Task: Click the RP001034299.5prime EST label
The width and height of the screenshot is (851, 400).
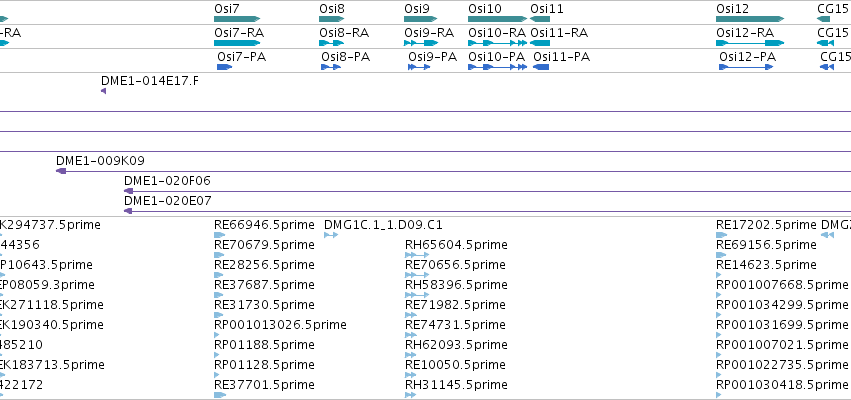Action: point(782,304)
